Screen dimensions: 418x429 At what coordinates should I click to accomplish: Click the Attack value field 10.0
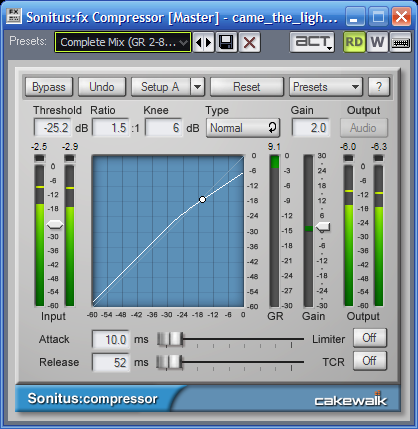point(111,340)
